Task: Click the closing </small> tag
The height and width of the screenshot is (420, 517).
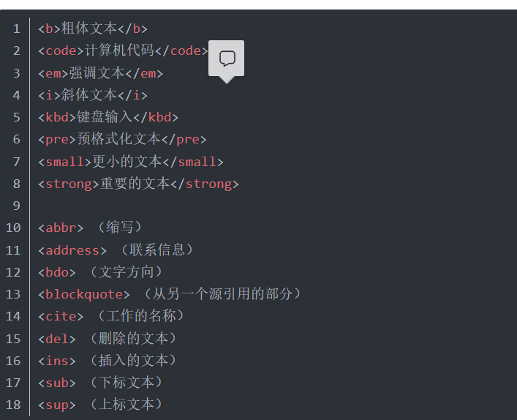Action: [193, 162]
